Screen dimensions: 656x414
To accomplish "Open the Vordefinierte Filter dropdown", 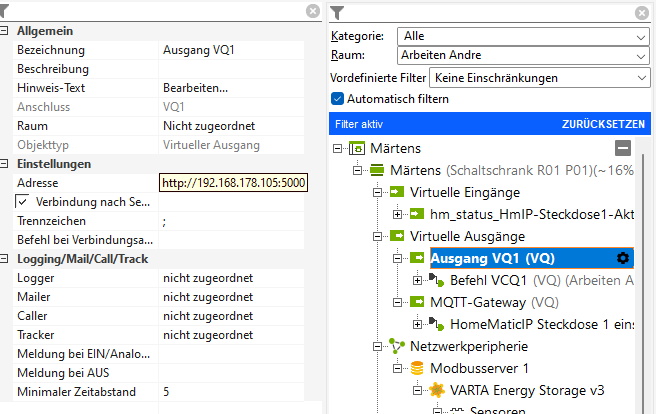I will (539, 77).
